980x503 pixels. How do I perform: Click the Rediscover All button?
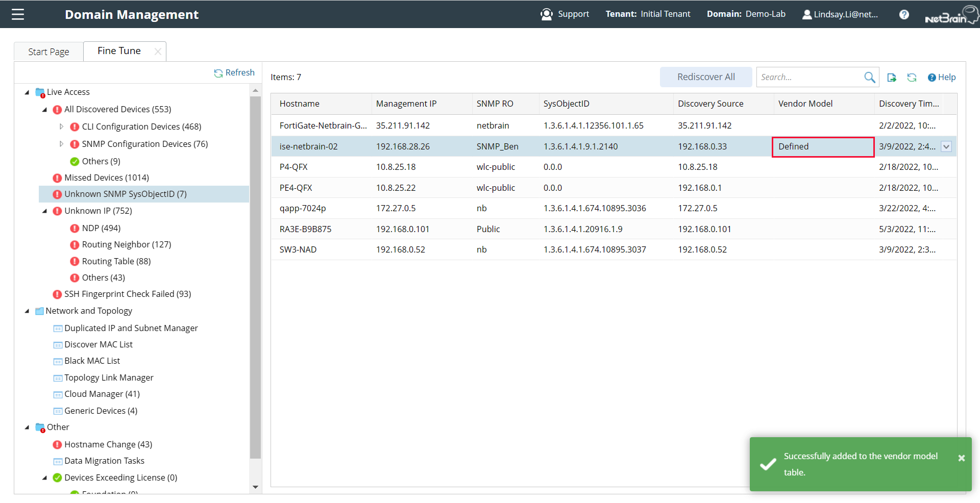tap(705, 77)
